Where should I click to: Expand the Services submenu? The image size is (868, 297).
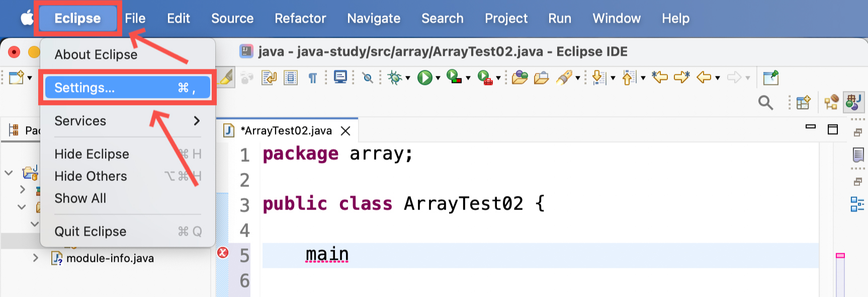tap(128, 121)
